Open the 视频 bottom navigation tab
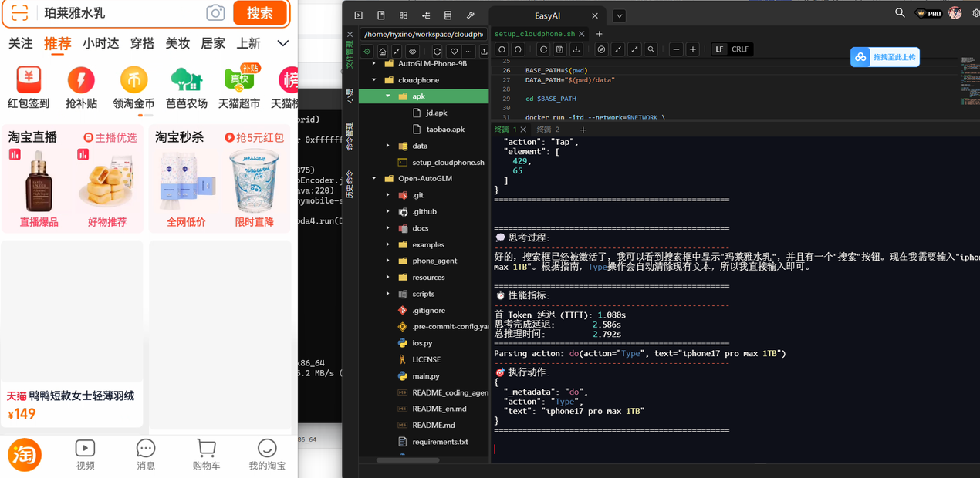Screen dimensions: 980x478 (x=85, y=456)
